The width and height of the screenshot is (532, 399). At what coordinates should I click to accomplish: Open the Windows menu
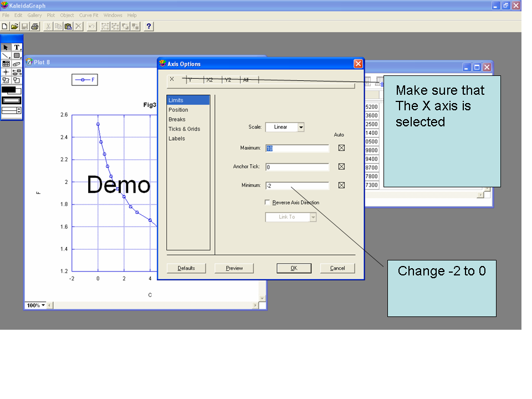click(x=112, y=16)
